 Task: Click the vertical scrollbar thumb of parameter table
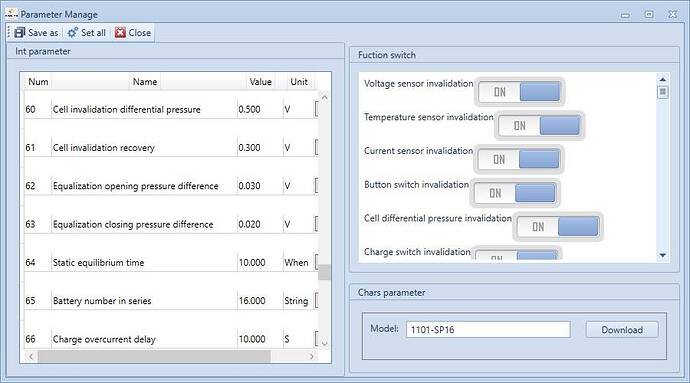[x=324, y=272]
